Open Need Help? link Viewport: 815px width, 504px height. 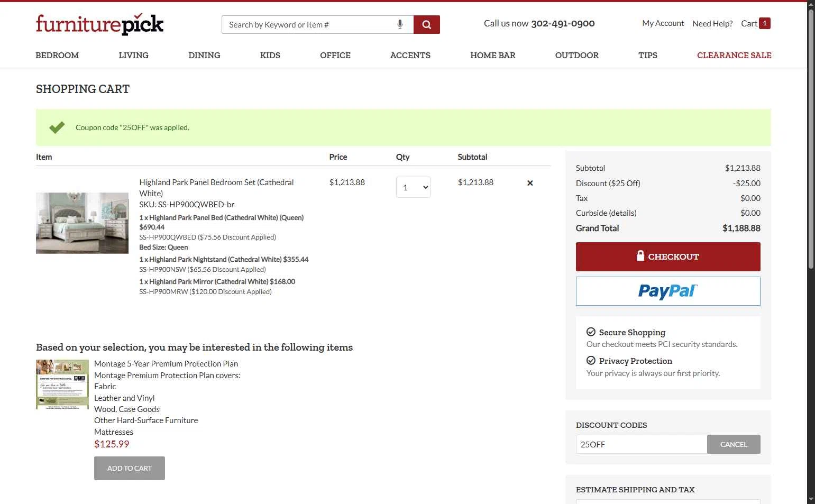(x=712, y=23)
